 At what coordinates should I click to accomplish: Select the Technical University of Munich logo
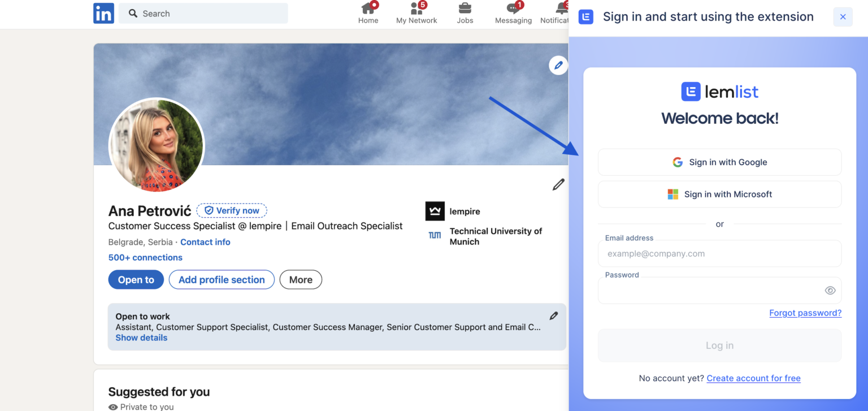[435, 235]
